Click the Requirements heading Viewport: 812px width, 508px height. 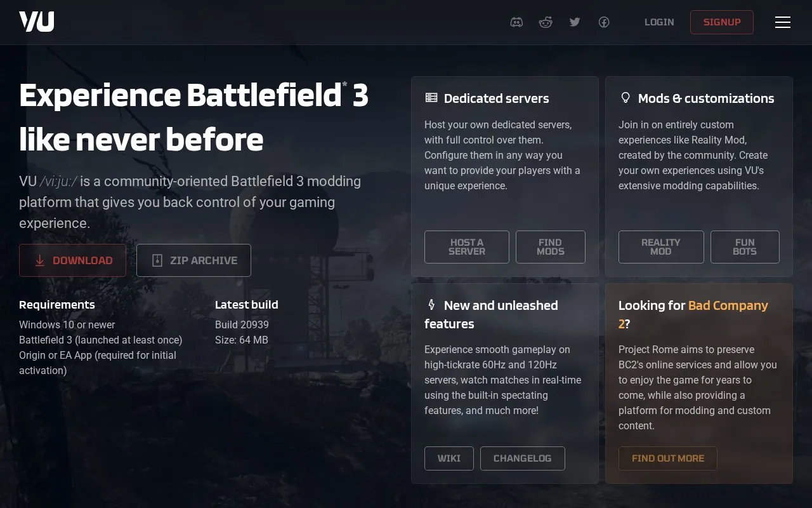coord(57,305)
